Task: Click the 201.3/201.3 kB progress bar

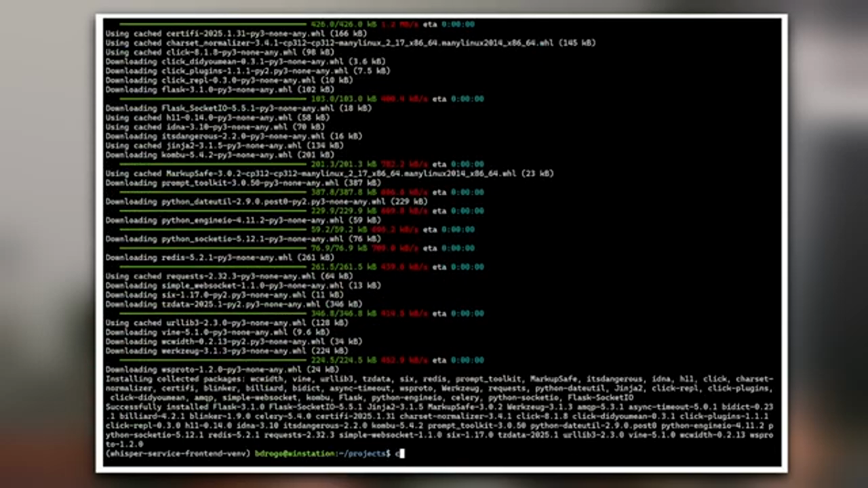Action: (x=214, y=164)
